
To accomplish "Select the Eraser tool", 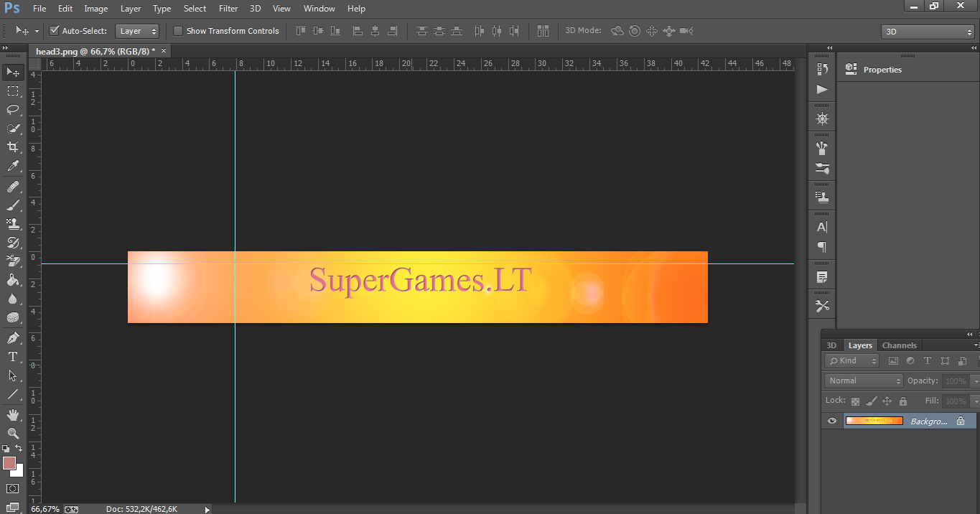I will (x=13, y=261).
